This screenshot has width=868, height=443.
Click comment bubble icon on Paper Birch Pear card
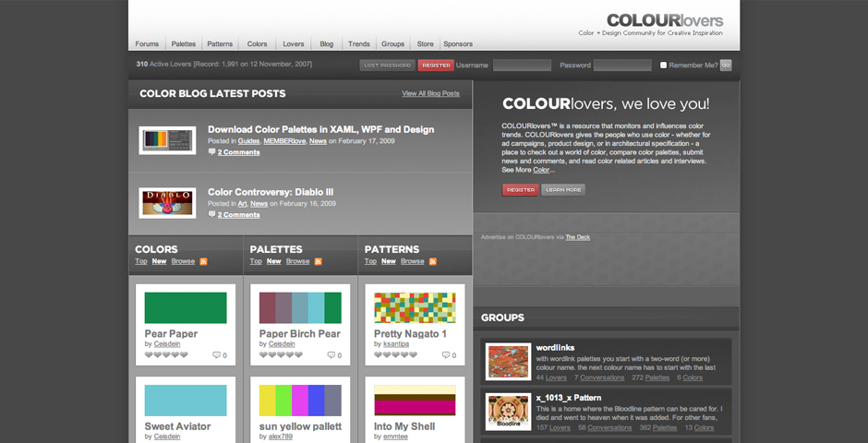pyautogui.click(x=331, y=355)
